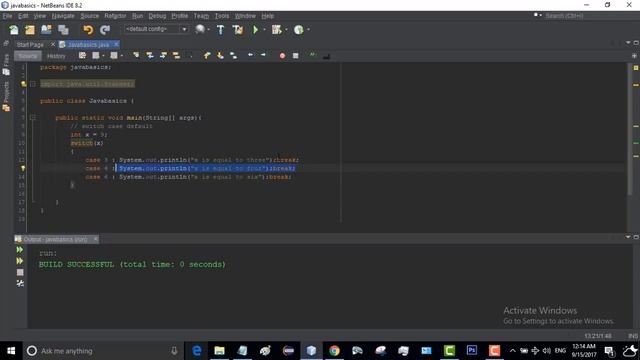Click Re-run with different parameters in Output
The height and width of the screenshot is (360, 640).
click(20, 261)
